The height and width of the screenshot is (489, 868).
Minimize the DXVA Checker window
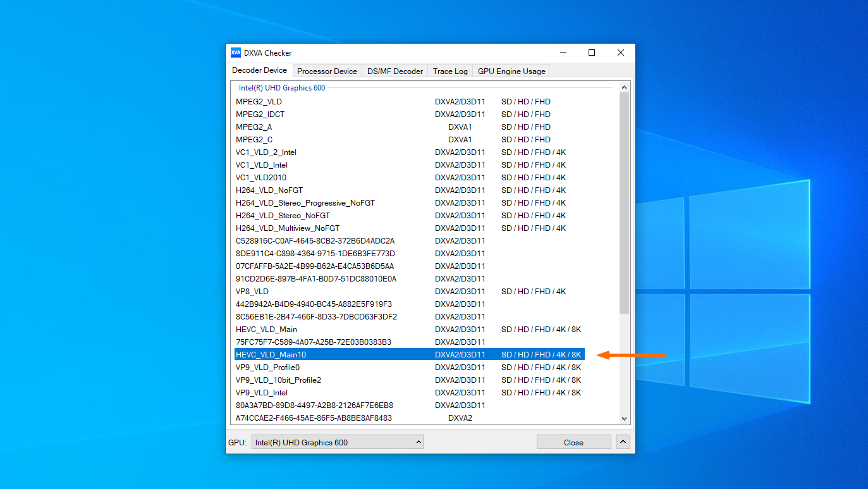[x=563, y=53]
